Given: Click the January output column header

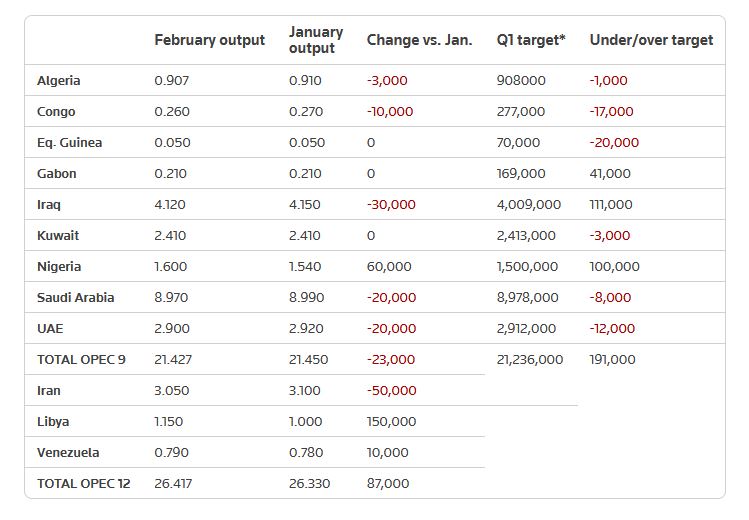Looking at the screenshot, I should [x=315, y=40].
